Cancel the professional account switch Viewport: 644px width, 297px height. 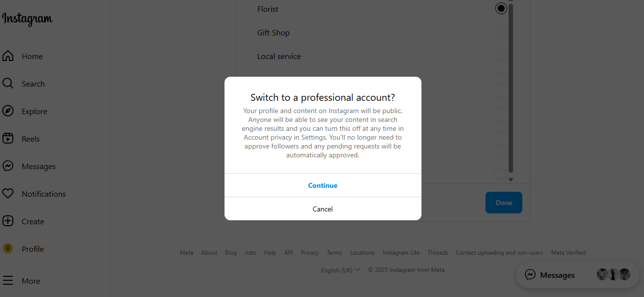[x=323, y=209]
